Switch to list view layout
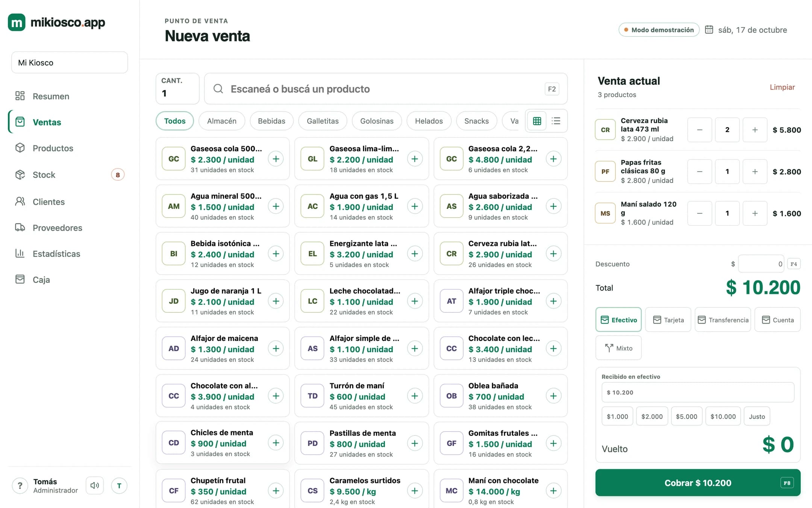The image size is (812, 508). (x=556, y=121)
